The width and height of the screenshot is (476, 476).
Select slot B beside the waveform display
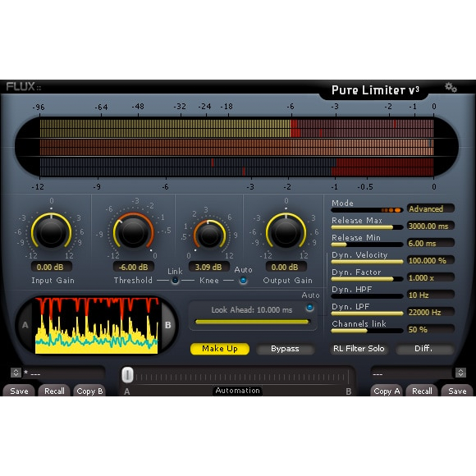[168, 325]
